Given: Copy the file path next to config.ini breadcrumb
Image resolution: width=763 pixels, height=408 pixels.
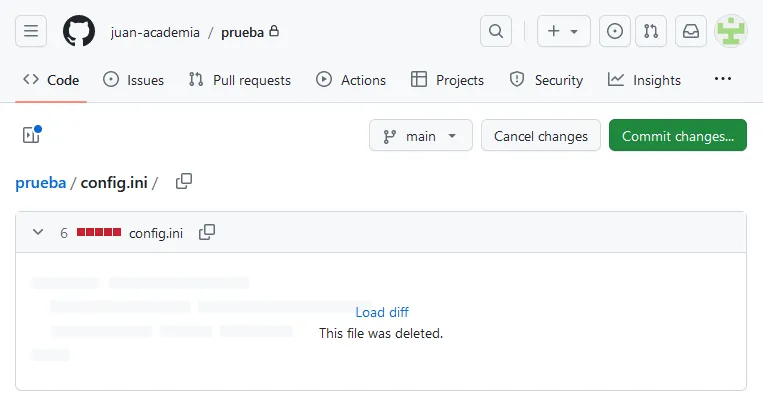Looking at the screenshot, I should pos(184,182).
